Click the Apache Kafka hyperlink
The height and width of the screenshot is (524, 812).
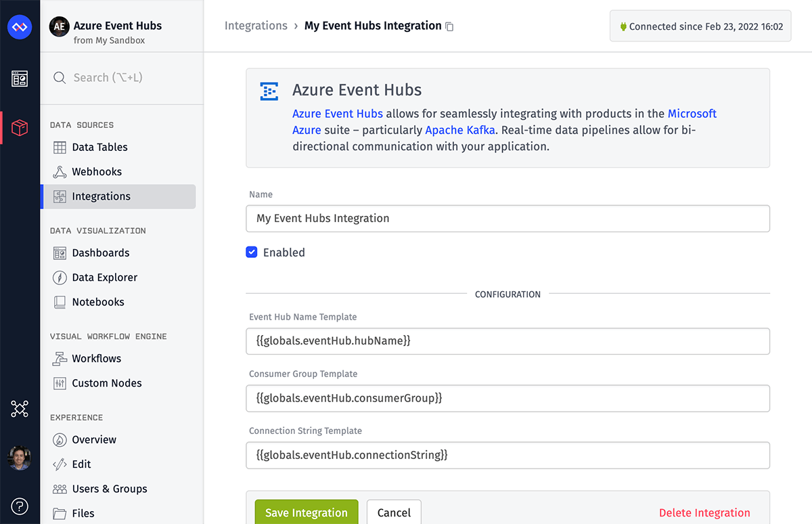[x=460, y=129]
